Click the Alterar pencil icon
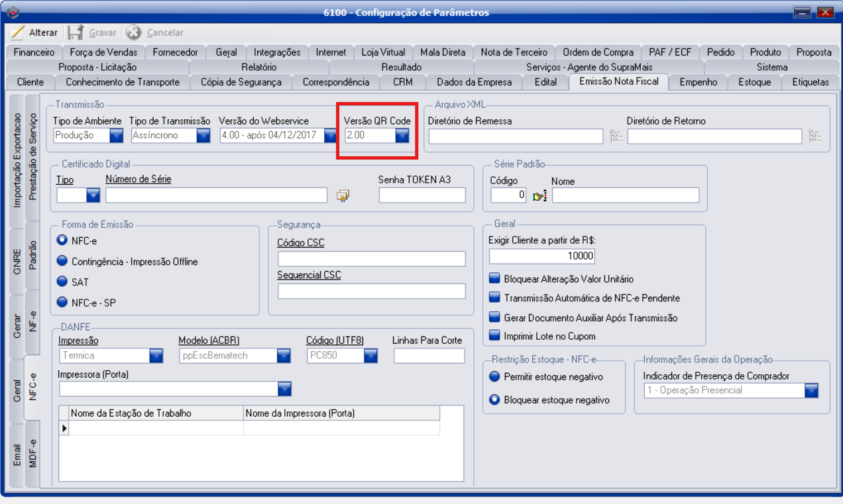The width and height of the screenshot is (843, 504). [x=17, y=32]
